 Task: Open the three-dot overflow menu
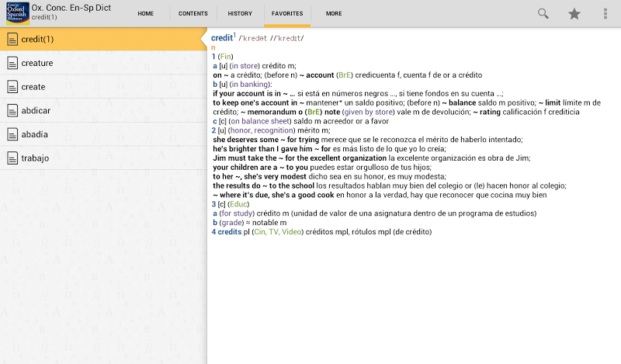coord(605,13)
